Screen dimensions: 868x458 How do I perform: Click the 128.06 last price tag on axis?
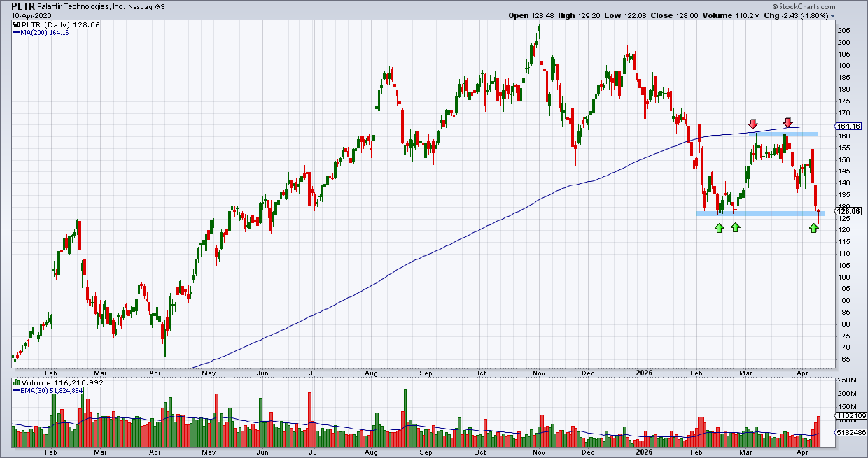pos(848,211)
